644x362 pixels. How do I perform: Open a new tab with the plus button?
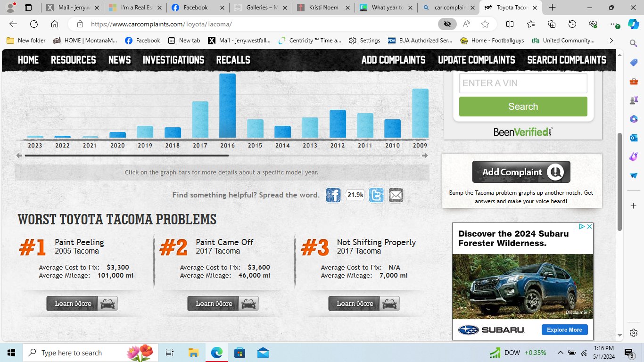(552, 8)
